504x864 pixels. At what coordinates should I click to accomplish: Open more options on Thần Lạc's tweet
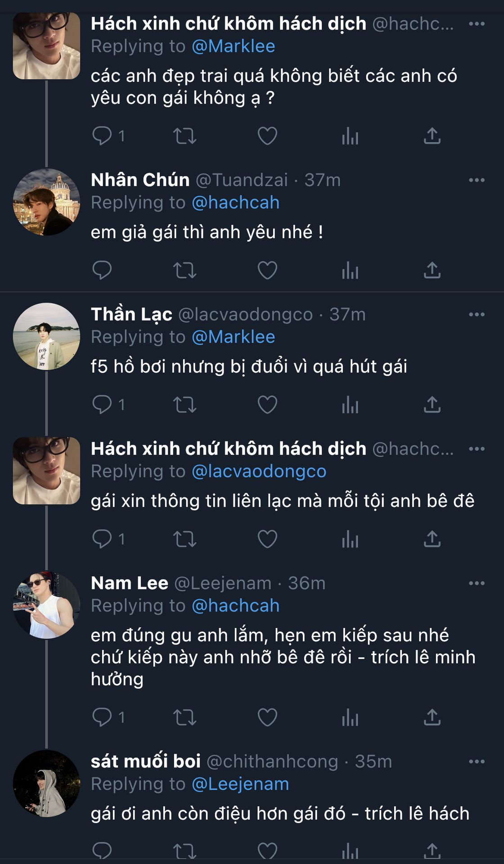point(477,315)
